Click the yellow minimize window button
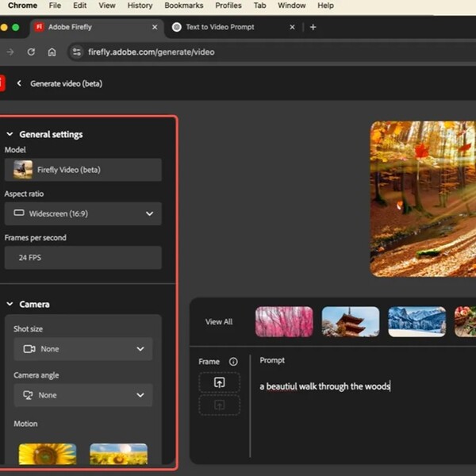 pos(4,27)
